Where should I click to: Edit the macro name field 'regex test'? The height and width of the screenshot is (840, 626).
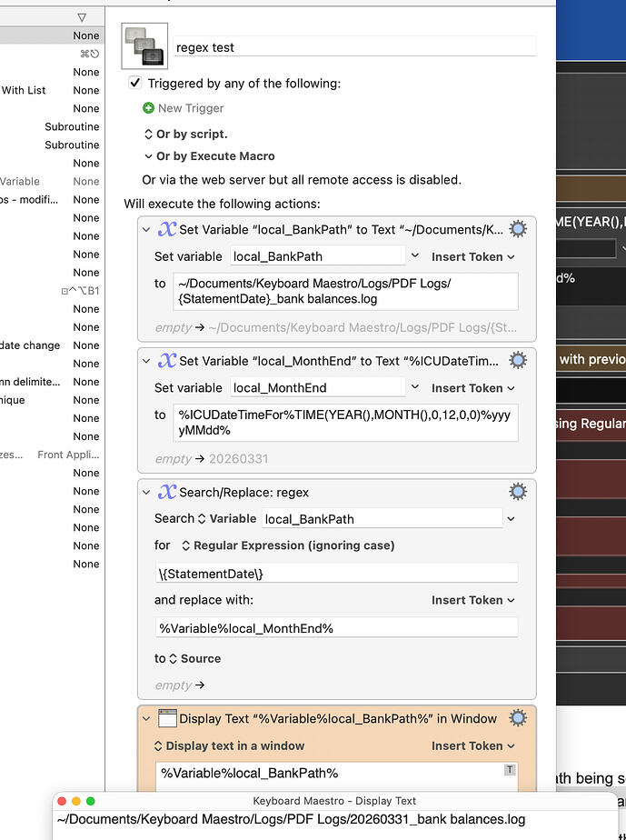(x=354, y=47)
